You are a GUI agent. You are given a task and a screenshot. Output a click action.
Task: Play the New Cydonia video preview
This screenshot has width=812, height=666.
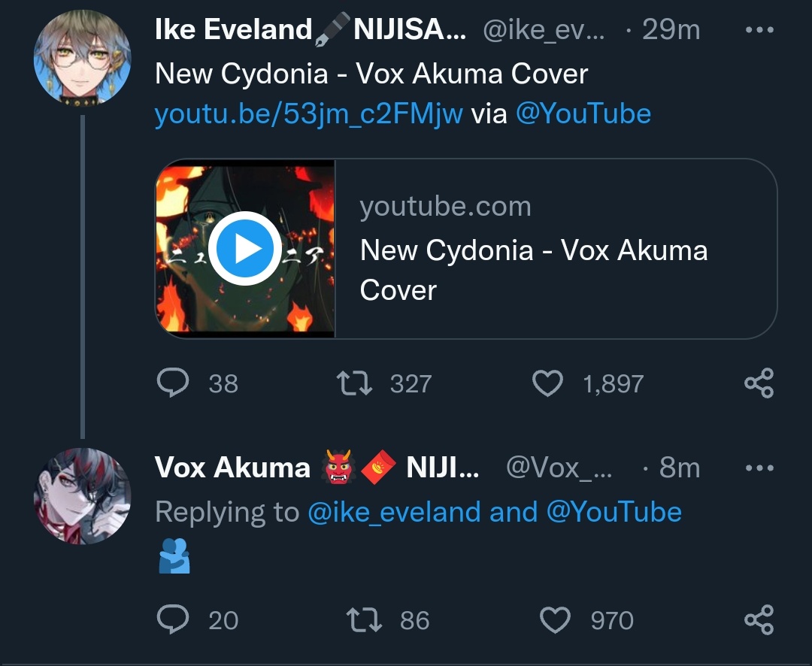(244, 249)
